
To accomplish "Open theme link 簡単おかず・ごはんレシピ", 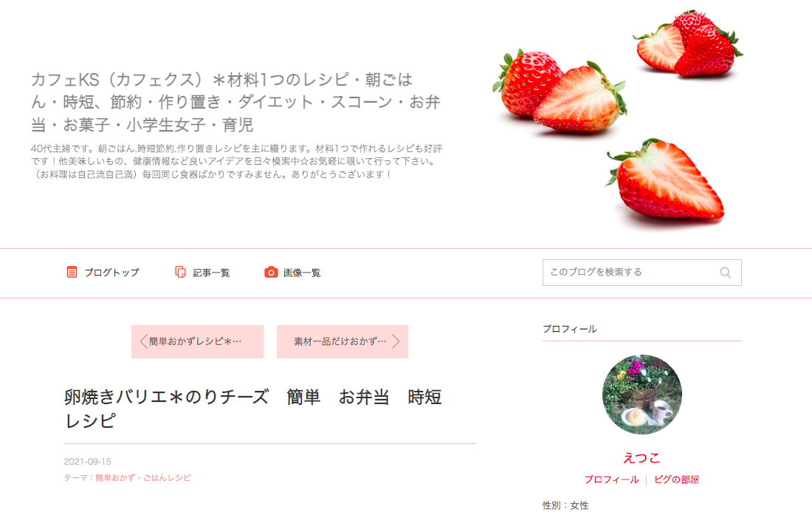I will coord(143,478).
